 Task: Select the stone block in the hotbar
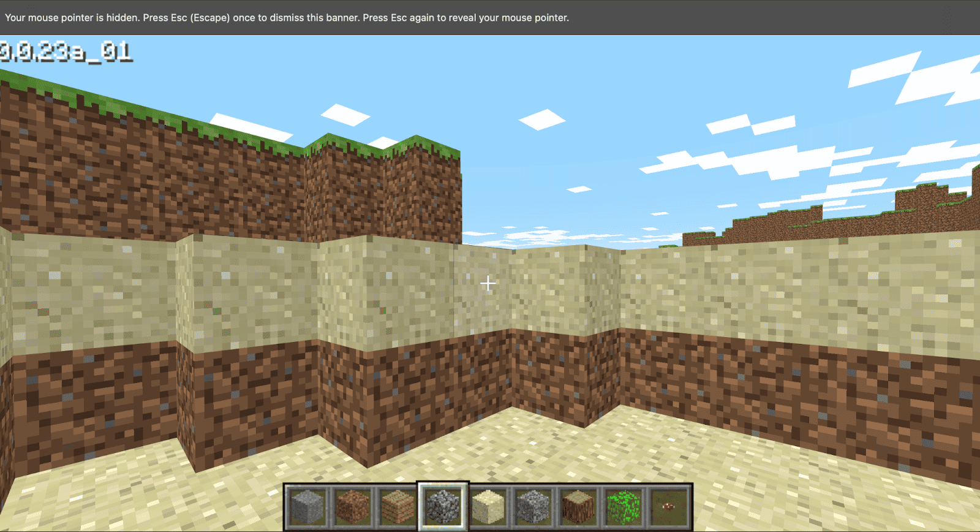coord(307,507)
